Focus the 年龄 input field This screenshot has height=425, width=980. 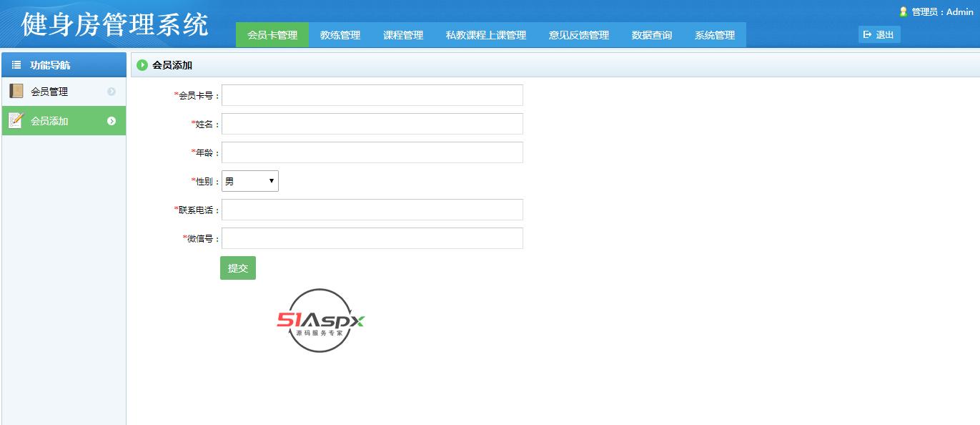[x=372, y=152]
